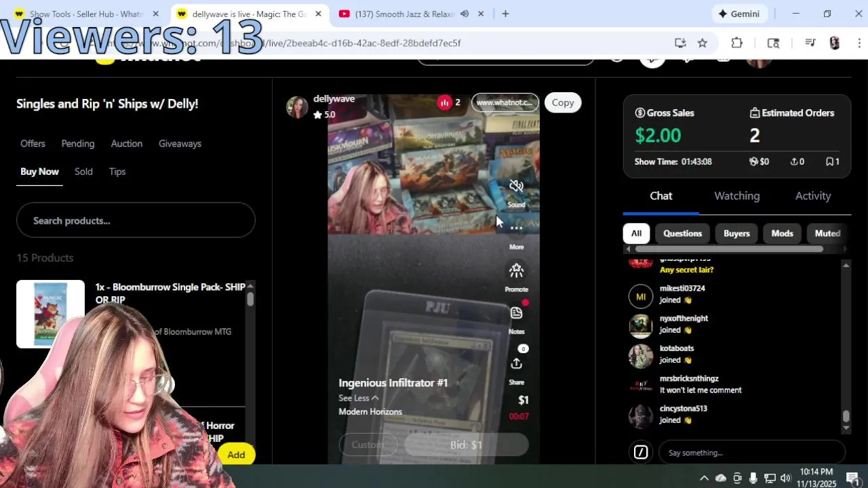The width and height of the screenshot is (868, 488).
Task: Click the chat scrollbar up arrow
Action: pyautogui.click(x=846, y=265)
